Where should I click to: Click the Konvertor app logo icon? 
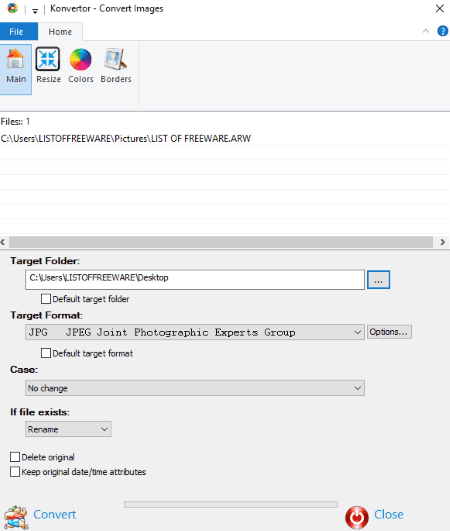pos(13,8)
